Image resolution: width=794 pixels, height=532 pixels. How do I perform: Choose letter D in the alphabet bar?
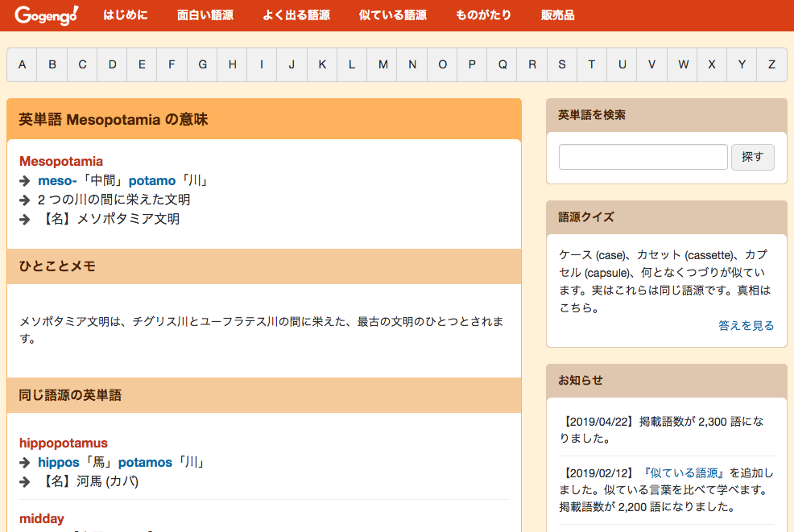click(x=112, y=65)
